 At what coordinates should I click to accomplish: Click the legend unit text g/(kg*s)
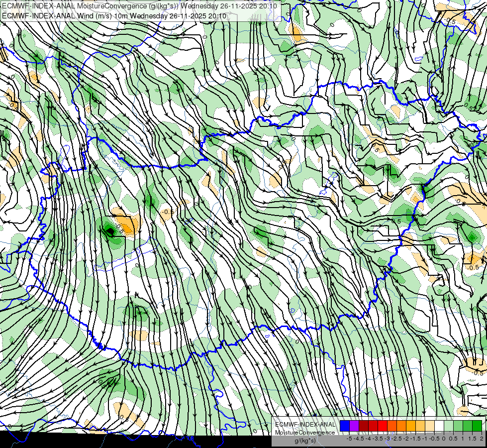(x=305, y=441)
